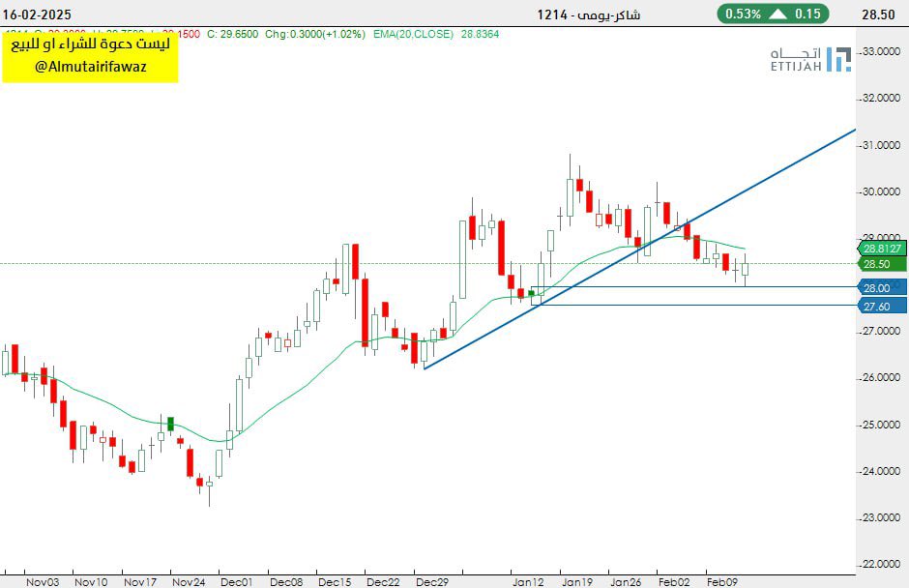
Task: Click the Jan19 date on the time axis
Action: point(576,581)
